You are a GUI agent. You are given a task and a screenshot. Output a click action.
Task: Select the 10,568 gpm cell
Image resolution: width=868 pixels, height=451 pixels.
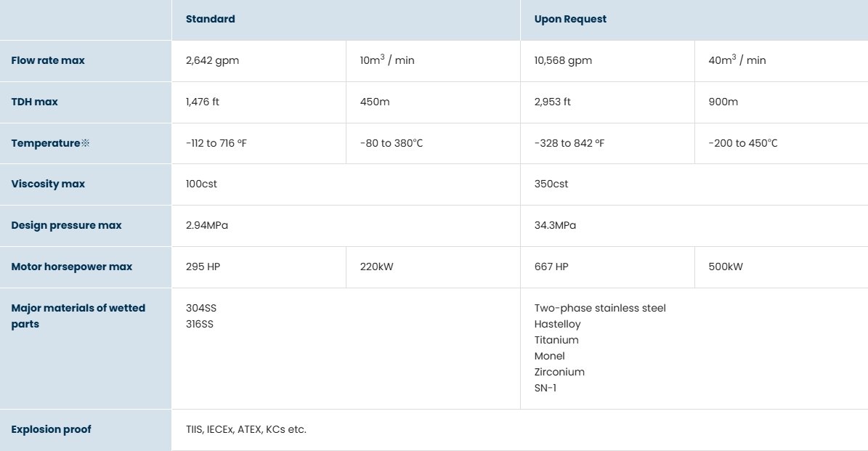563,60
